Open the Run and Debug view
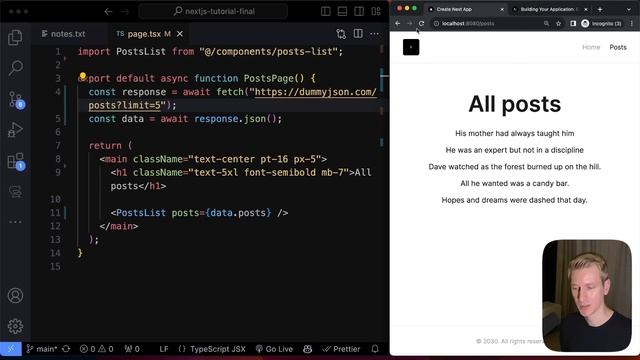640x360 pixels. [16, 130]
